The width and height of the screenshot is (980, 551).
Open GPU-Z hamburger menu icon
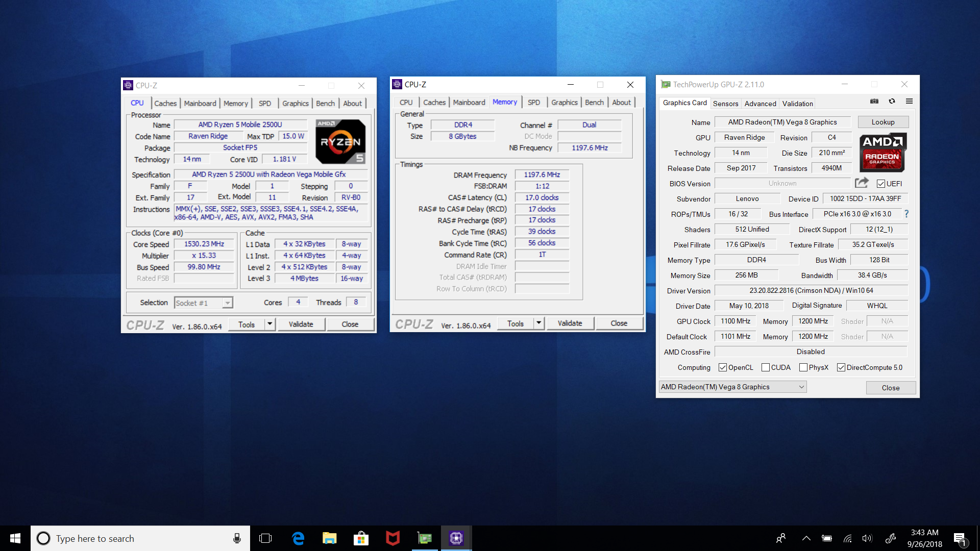click(x=909, y=102)
